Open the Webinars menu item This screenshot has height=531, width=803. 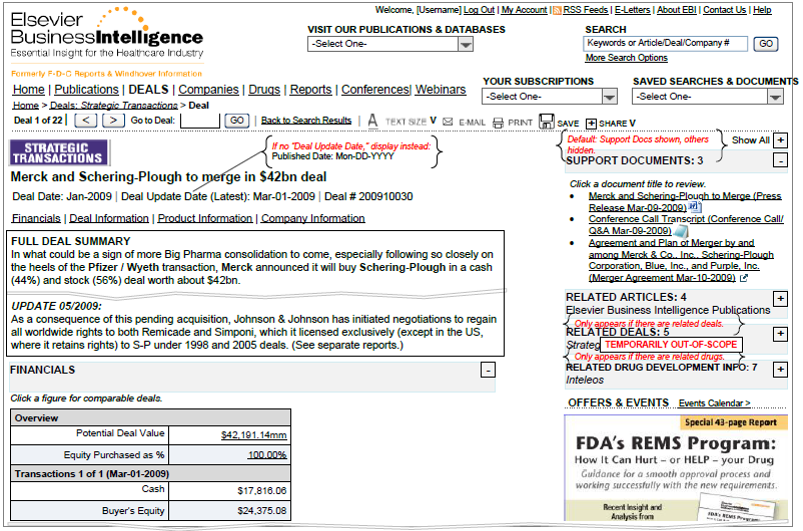click(440, 90)
